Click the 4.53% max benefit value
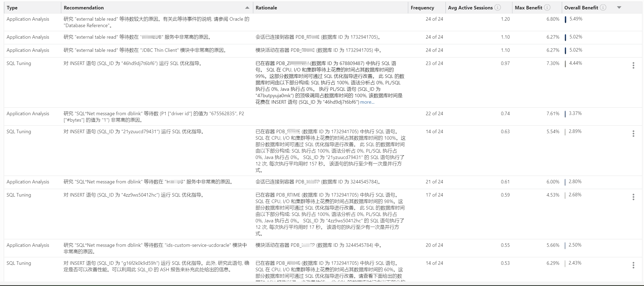This screenshot has height=286, width=644. (553, 195)
